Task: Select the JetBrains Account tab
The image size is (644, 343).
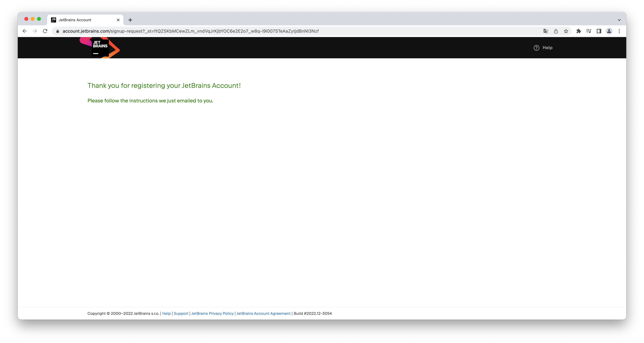Action: click(x=85, y=20)
